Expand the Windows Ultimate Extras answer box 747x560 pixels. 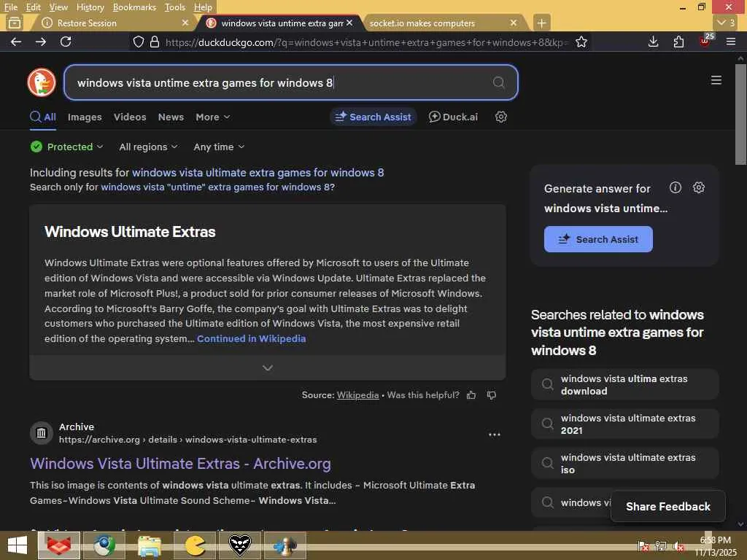coord(268,367)
